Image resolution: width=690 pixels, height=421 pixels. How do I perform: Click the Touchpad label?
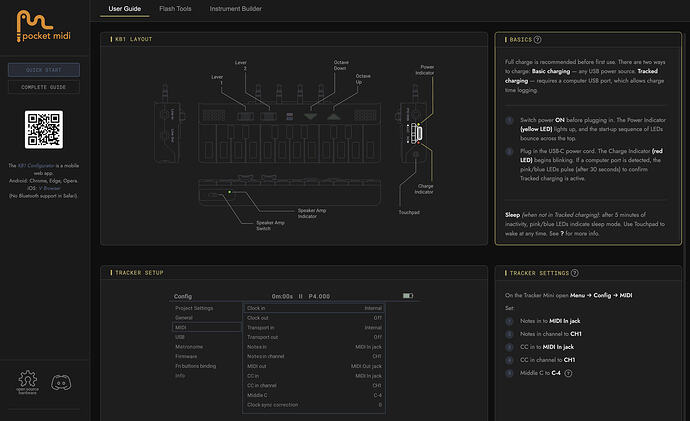(x=409, y=212)
